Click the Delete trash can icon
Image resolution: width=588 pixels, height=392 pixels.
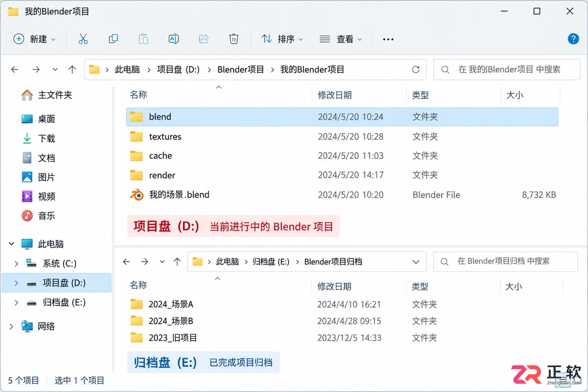234,39
